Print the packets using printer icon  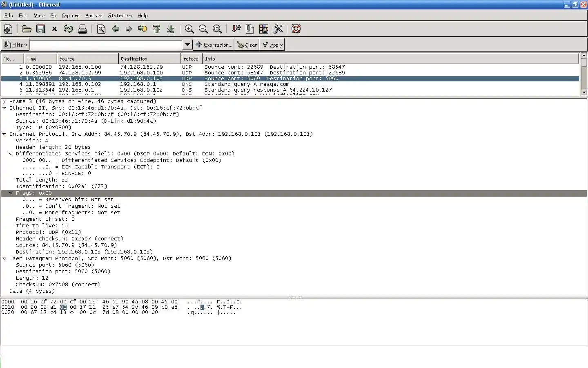(82, 29)
